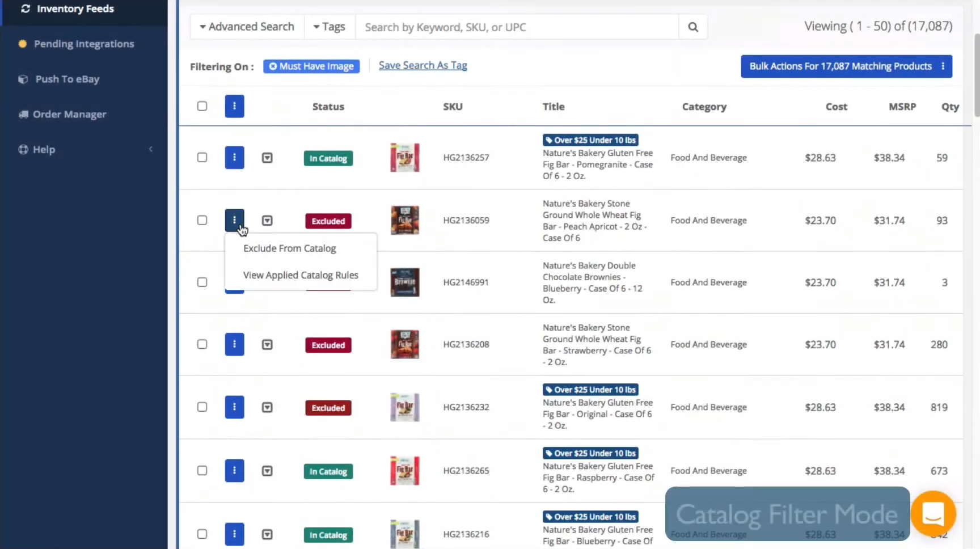Open actions menu for HG2136265 row

tap(234, 470)
